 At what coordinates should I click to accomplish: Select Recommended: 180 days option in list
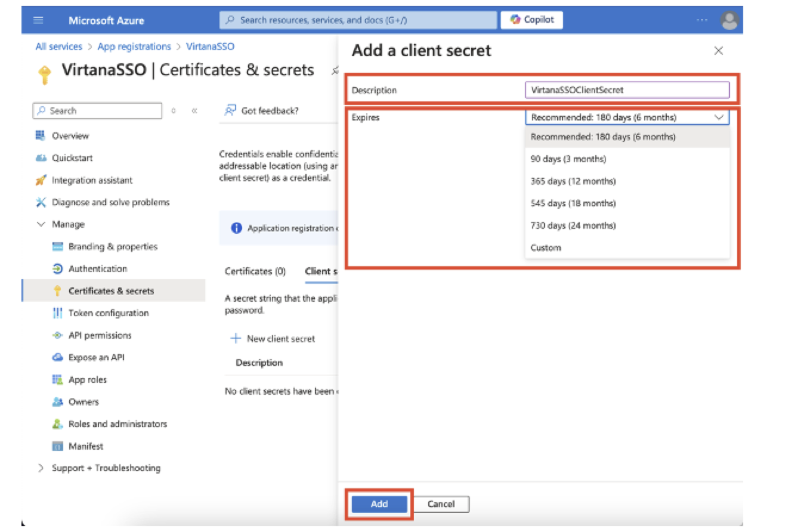[627, 137]
